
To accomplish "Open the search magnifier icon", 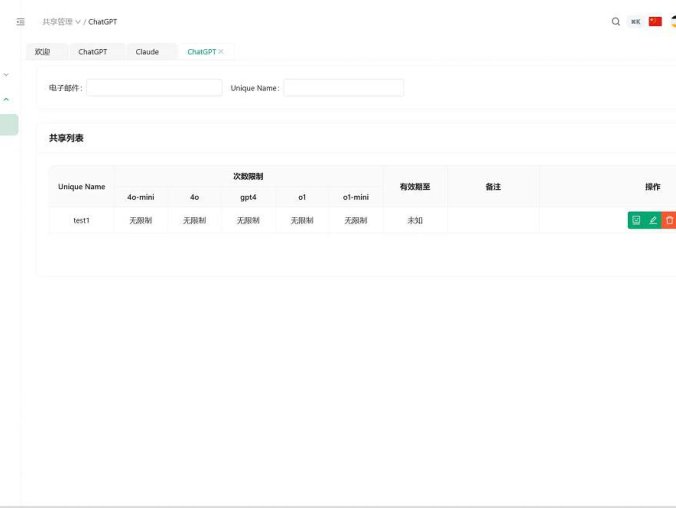I will [x=616, y=22].
